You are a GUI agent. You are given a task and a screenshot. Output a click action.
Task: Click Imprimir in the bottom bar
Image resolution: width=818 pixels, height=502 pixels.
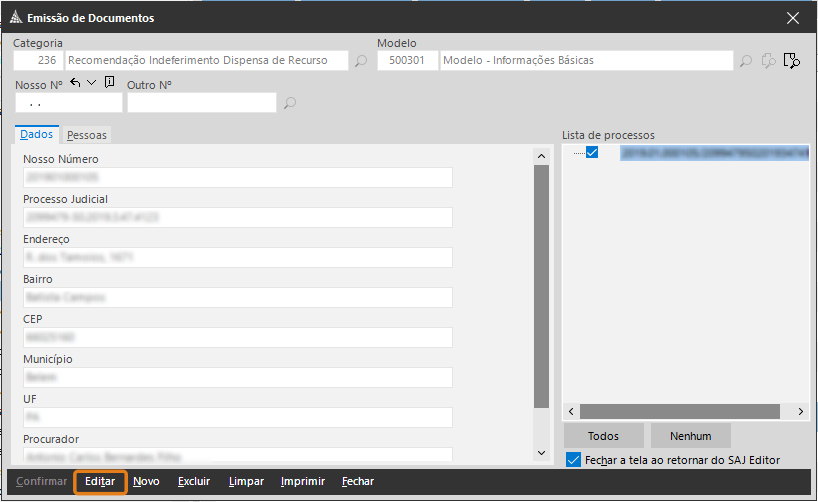pos(302,482)
